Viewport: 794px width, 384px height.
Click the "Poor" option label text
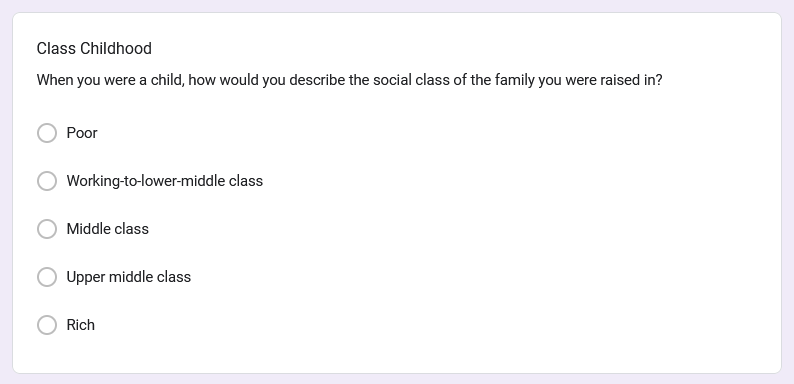pyautogui.click(x=82, y=133)
